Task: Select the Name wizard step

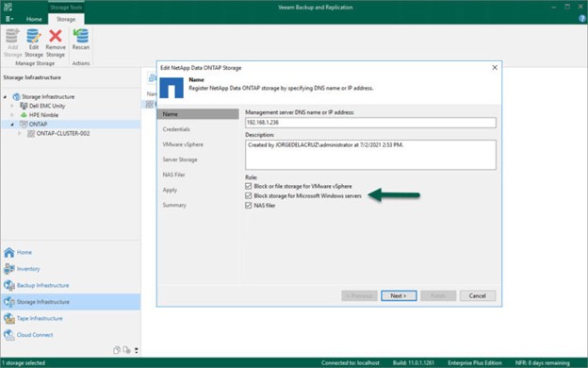Action: [x=198, y=114]
